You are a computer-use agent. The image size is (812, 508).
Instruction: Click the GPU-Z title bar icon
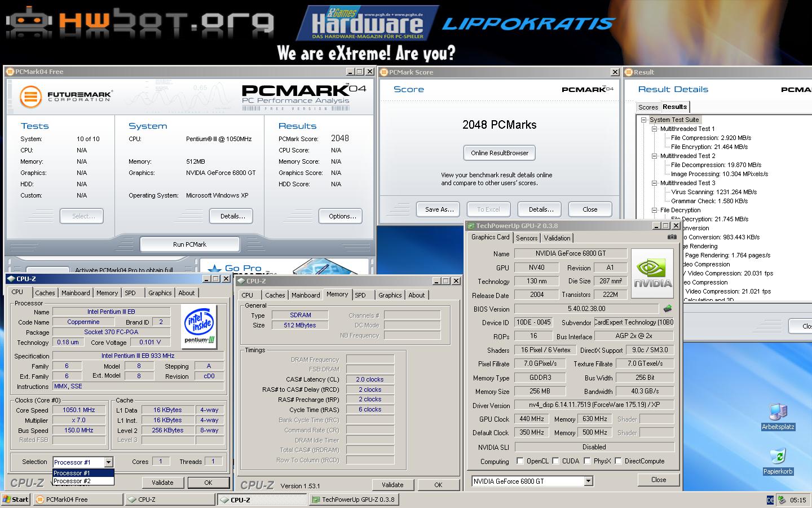[x=471, y=226]
